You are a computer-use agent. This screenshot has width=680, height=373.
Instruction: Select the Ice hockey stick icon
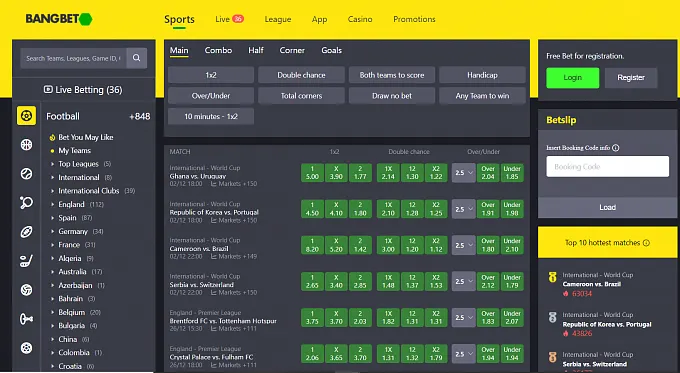(26, 261)
